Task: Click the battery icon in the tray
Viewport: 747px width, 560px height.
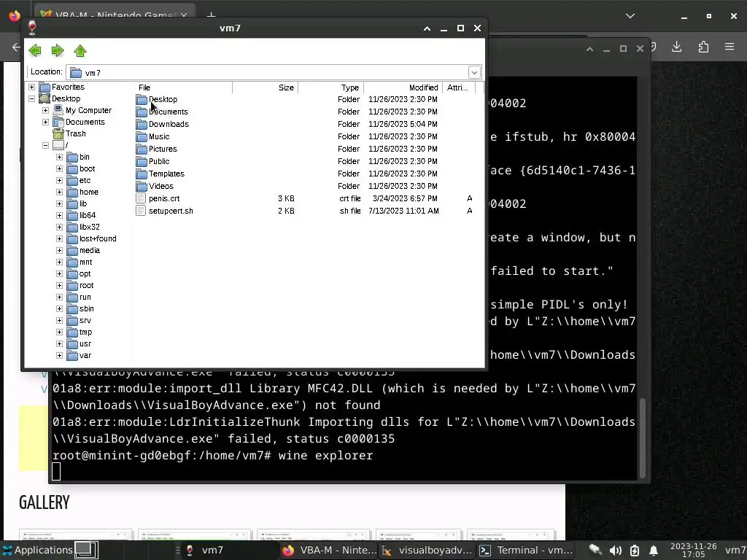Action: coord(635,551)
